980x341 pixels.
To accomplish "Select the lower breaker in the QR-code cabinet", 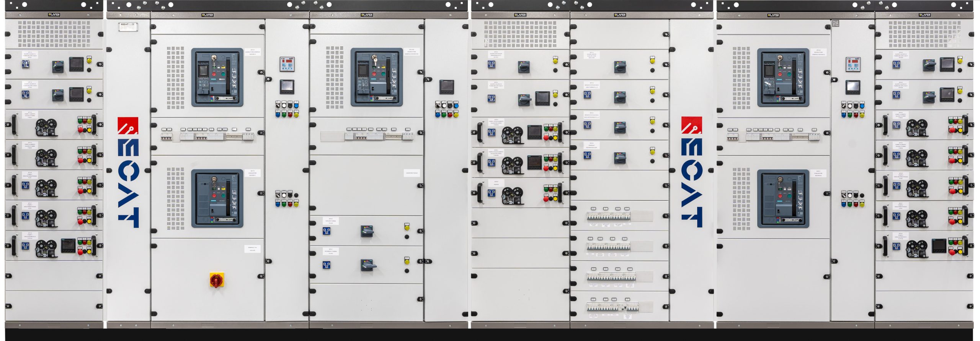I will coord(783,199).
